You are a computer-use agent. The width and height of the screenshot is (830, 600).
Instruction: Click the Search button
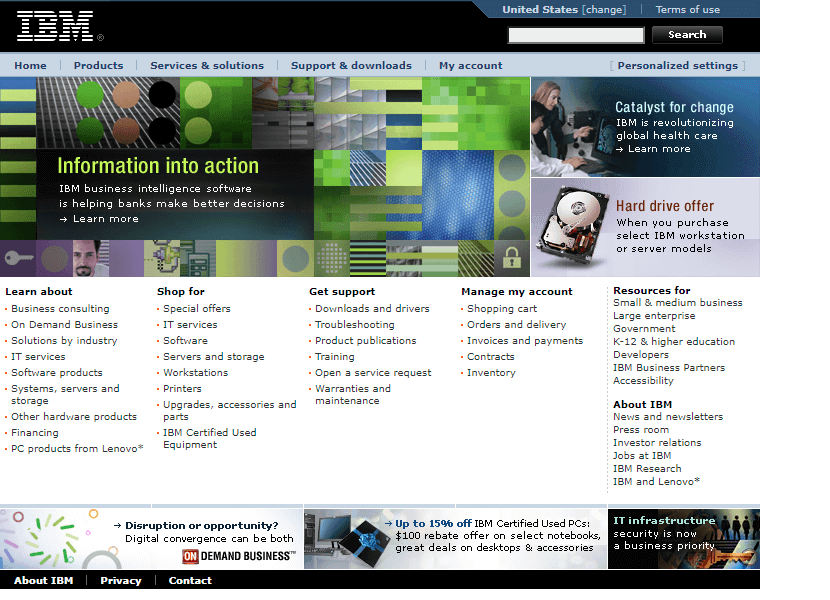click(687, 34)
